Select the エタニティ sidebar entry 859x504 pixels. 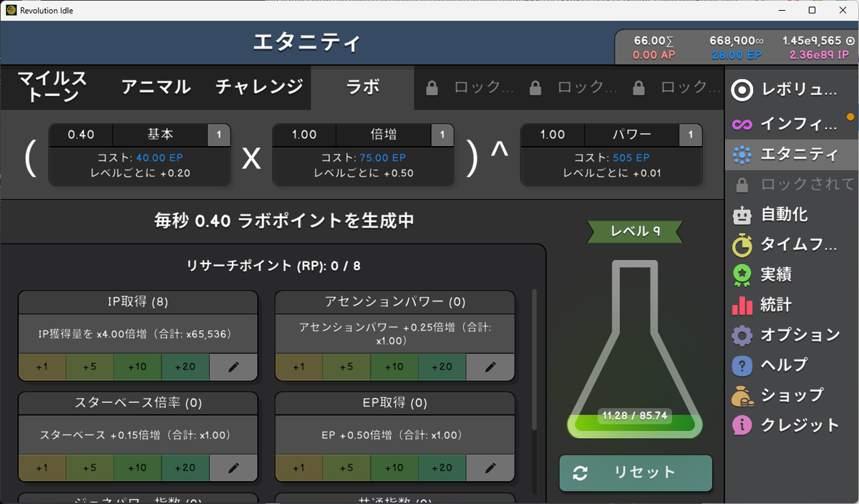click(791, 154)
